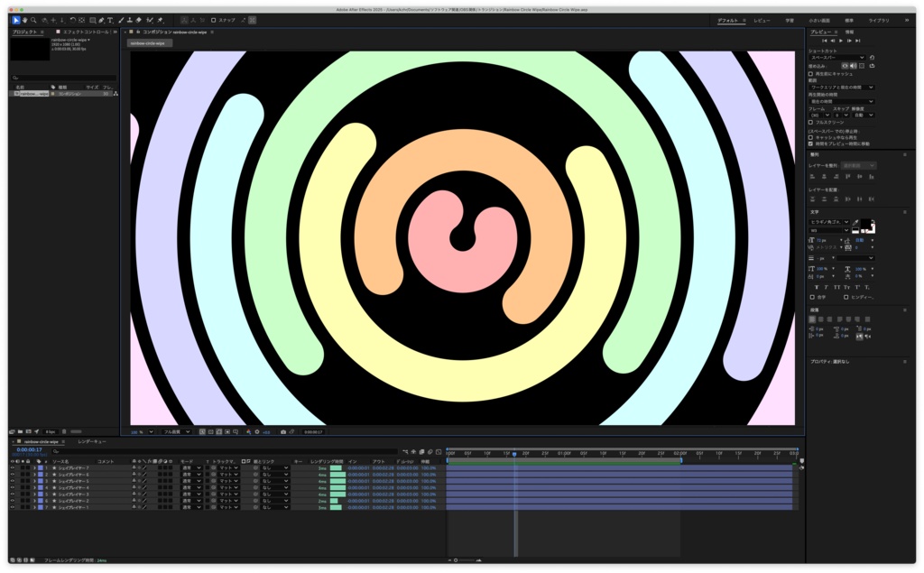Viewport: 924px width, 573px height.
Task: Open parent link dropdown for シェイプレイヤー 2
Action: 275,501
